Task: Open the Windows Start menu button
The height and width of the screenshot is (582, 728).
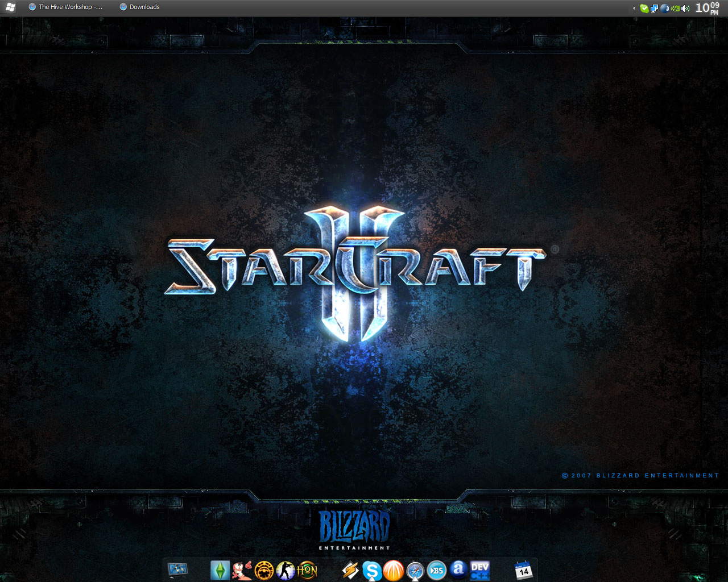Action: 10,7
